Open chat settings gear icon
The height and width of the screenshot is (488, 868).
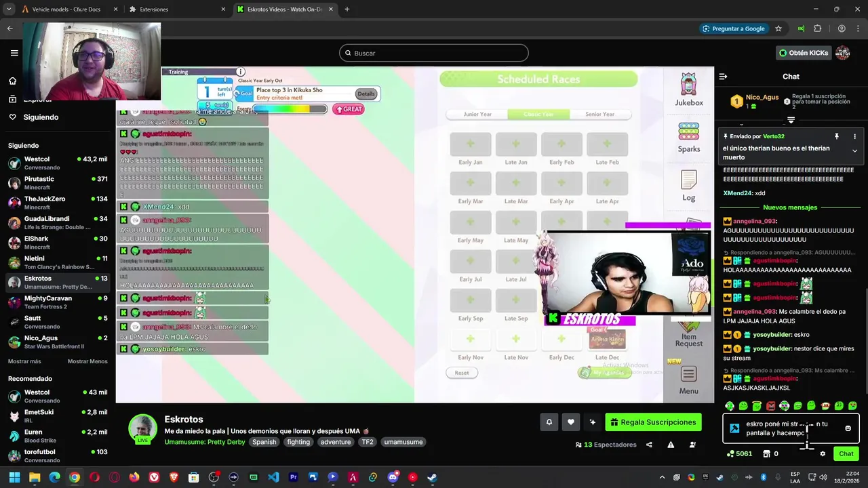tap(823, 454)
